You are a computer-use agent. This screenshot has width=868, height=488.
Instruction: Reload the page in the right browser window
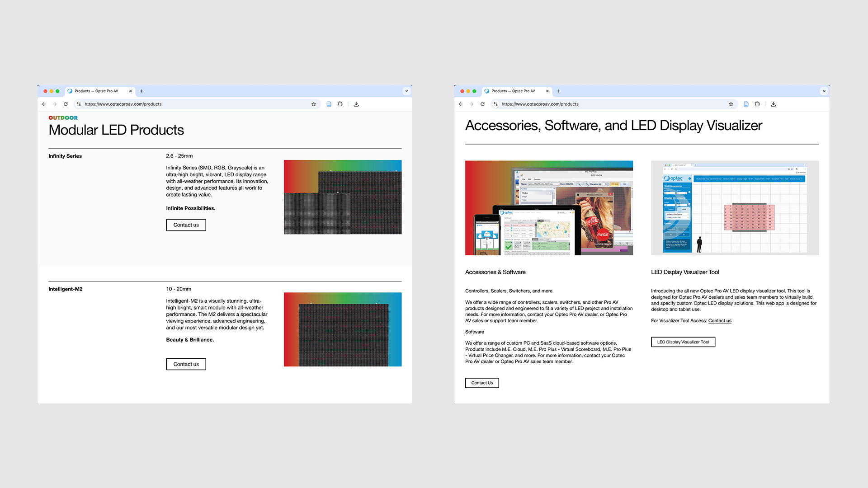[x=482, y=104]
